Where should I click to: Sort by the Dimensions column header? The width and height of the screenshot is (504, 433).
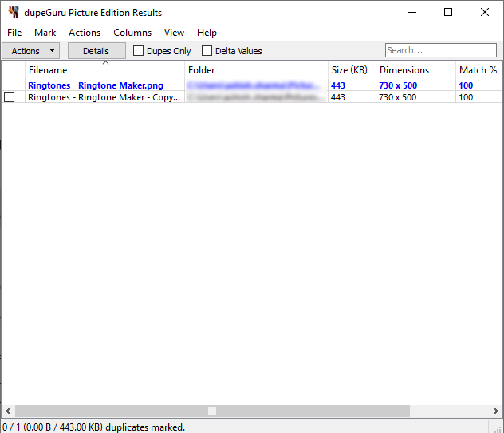click(404, 70)
